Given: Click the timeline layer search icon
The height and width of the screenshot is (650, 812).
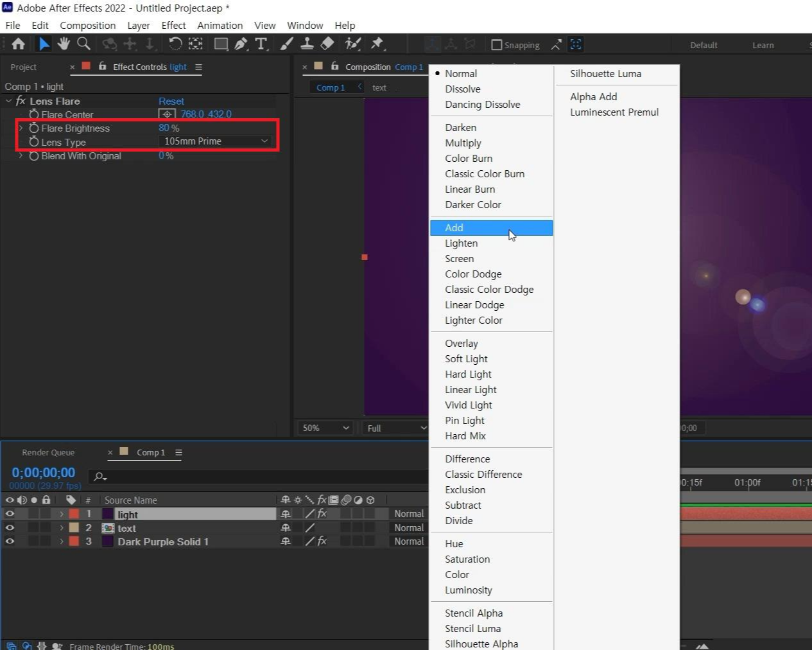Looking at the screenshot, I should pos(99,477).
